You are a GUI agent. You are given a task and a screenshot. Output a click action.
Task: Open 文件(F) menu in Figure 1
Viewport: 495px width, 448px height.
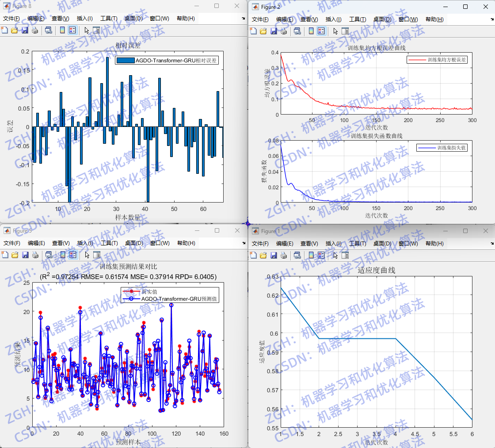pyautogui.click(x=260, y=244)
